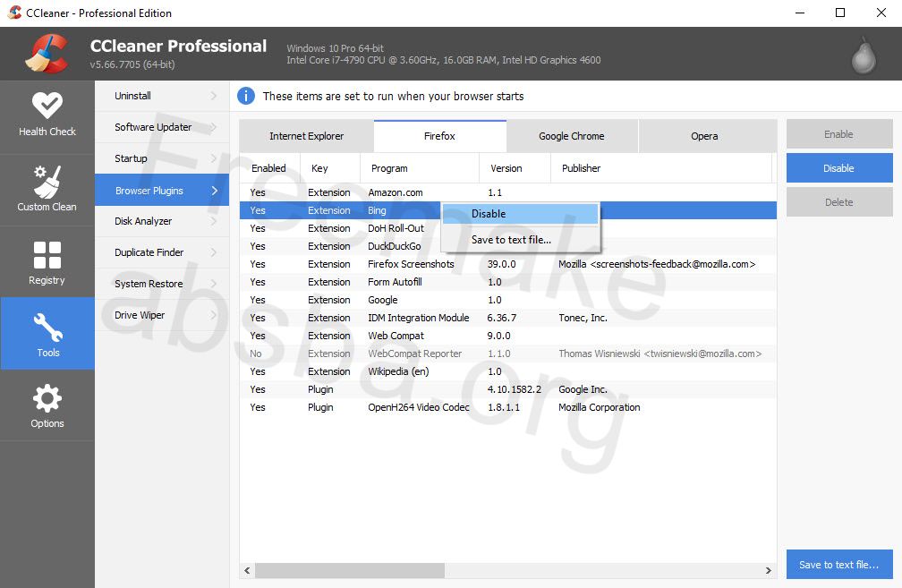Click the chevron next to Software Updater
The image size is (902, 588).
click(x=214, y=127)
